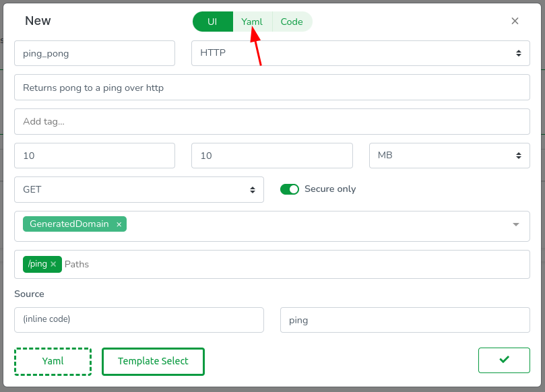Confirm with the green checkmark button

(504, 360)
